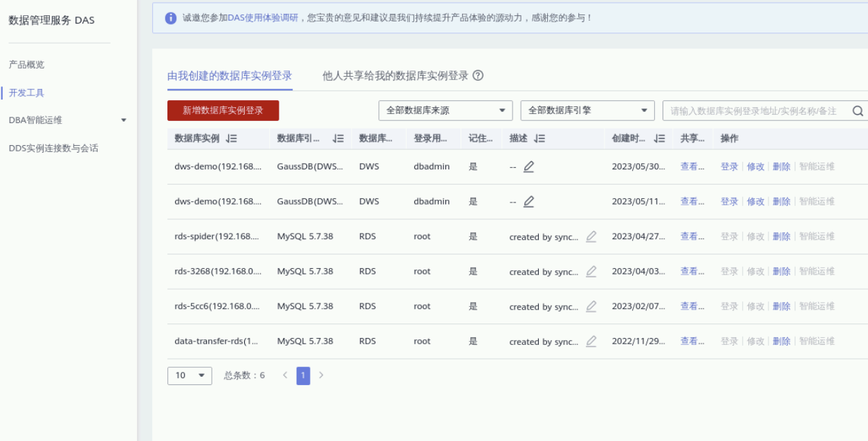Click the help icon beside the shared-instances tab
868x441 pixels.
coord(478,75)
